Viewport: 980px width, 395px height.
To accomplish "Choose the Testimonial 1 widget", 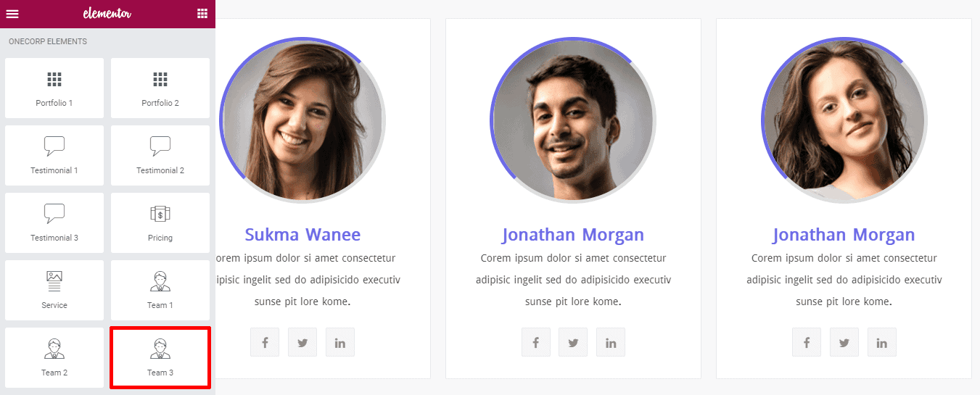I will pos(54,155).
